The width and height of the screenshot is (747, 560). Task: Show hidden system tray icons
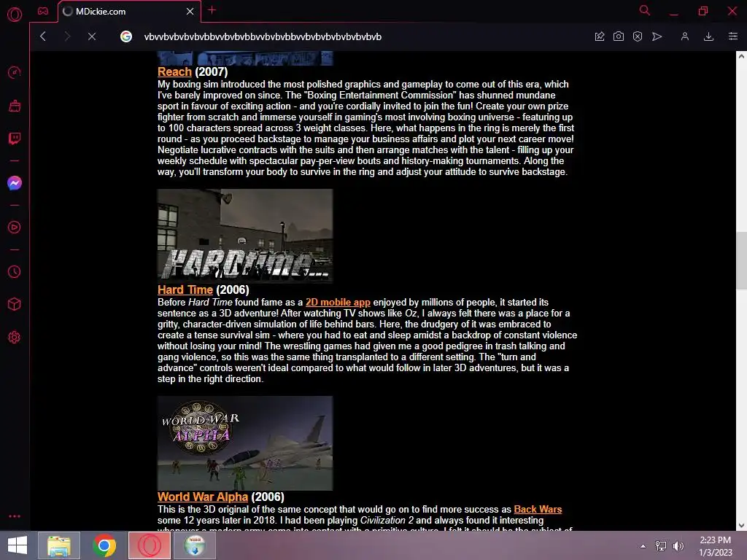(x=643, y=546)
